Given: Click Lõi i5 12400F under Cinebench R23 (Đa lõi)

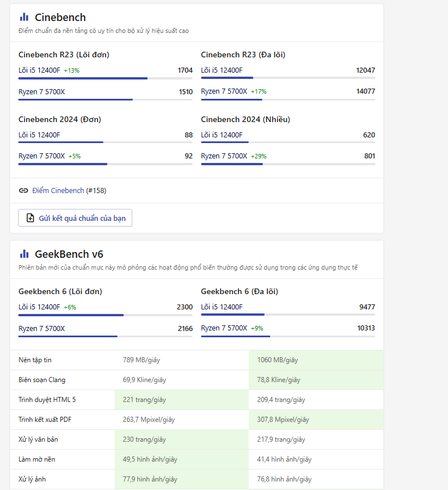Looking at the screenshot, I should 221,70.
